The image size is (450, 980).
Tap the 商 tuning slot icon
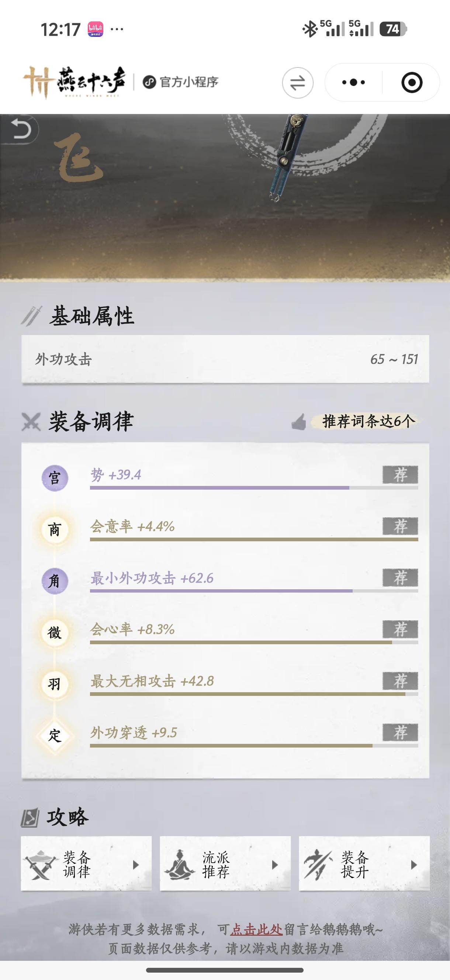(x=55, y=529)
